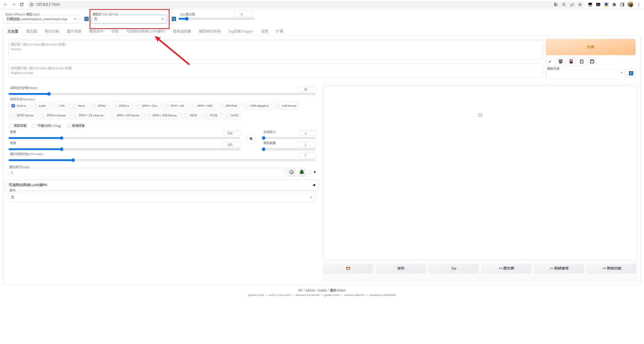
Task: Click the zoom magnifier icon in the address bar
Action: click(564, 5)
